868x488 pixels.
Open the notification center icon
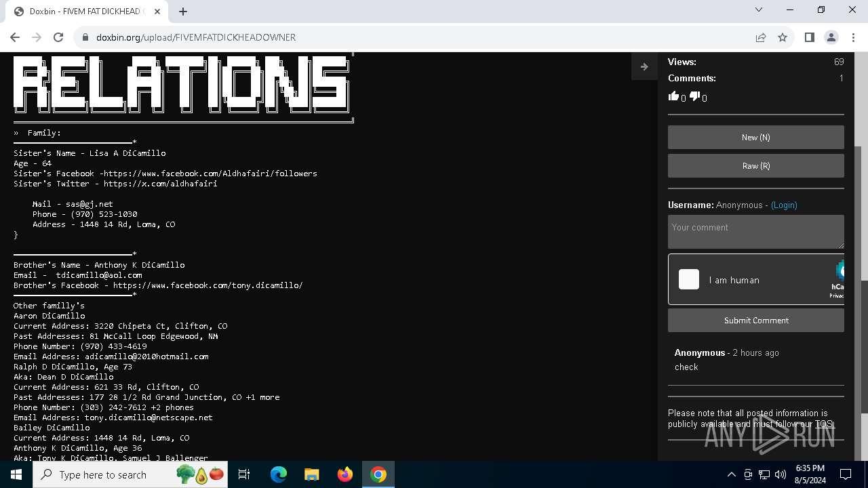click(846, 474)
